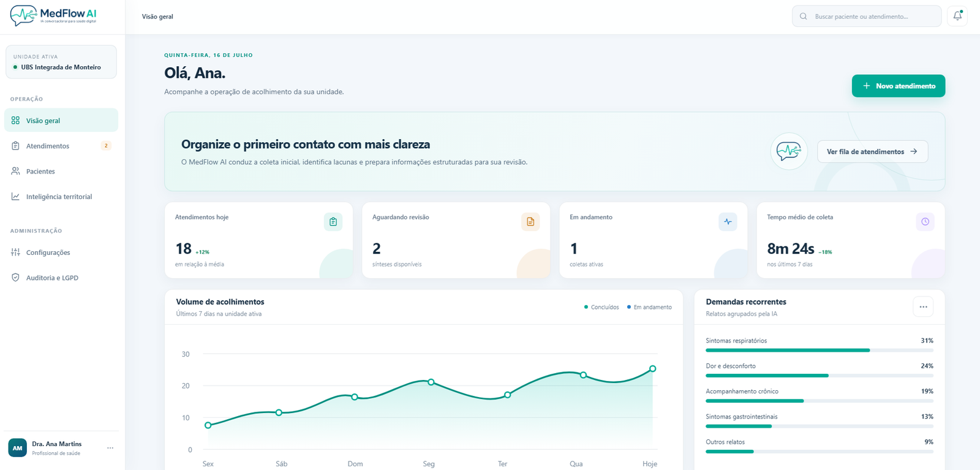Click the round heartbeat chat icon in banner

[789, 151]
